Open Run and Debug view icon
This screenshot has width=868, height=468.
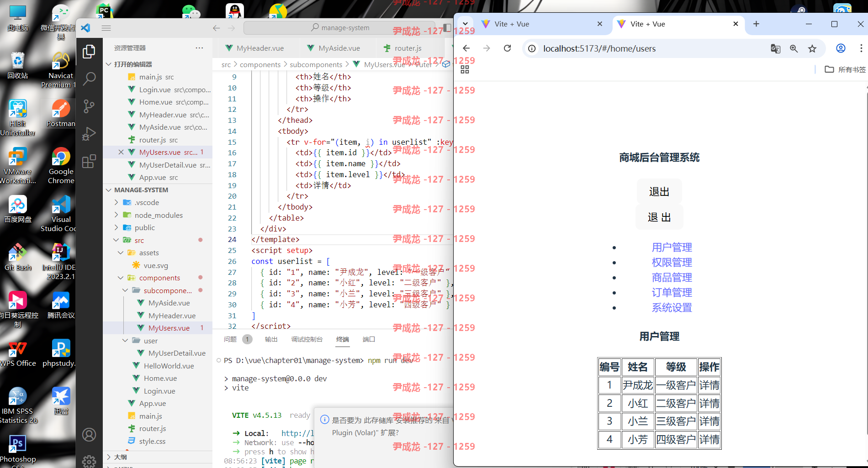[x=89, y=134]
